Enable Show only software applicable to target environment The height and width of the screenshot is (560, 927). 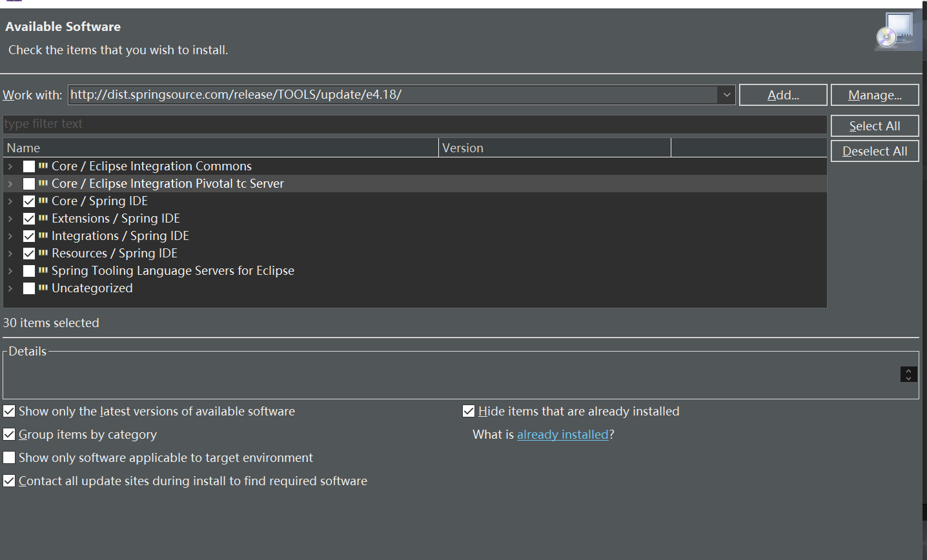pos(9,457)
